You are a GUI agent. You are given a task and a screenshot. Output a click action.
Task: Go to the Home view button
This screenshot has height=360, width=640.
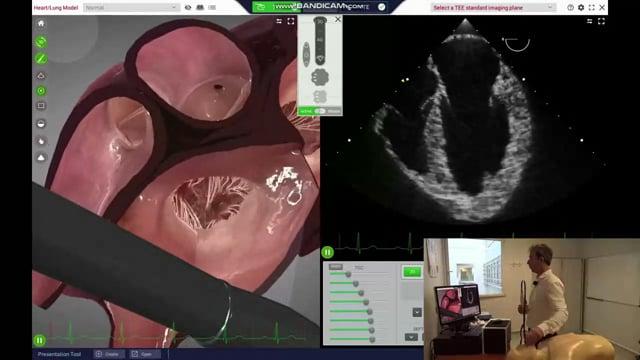41,24
